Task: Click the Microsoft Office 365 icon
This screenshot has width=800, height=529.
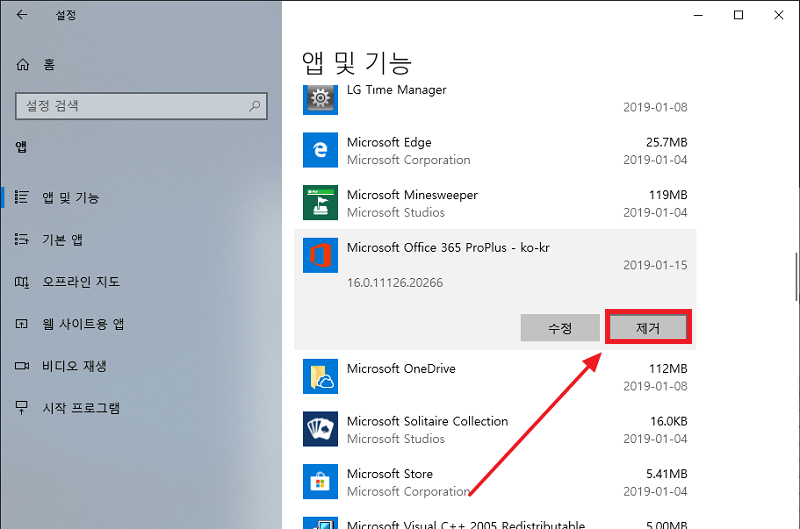Action: click(320, 255)
